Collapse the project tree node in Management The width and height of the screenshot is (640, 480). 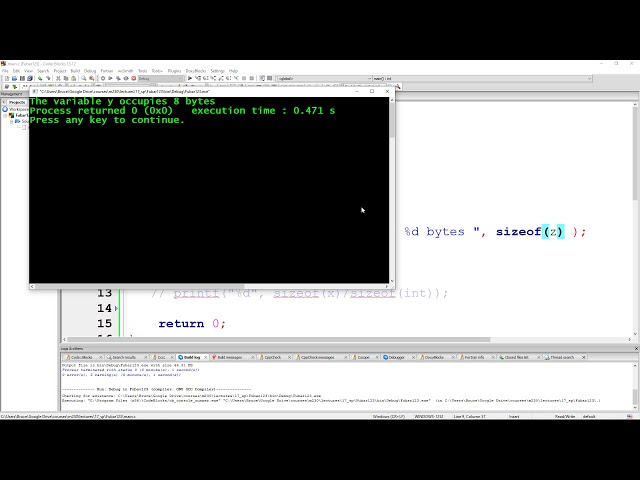[x=6, y=116]
